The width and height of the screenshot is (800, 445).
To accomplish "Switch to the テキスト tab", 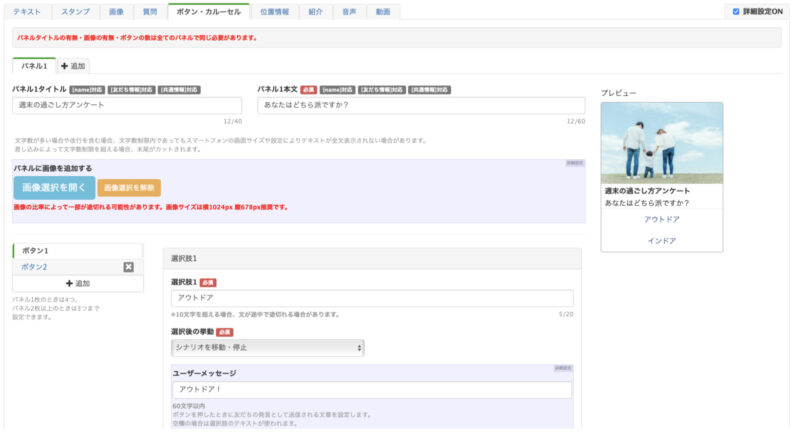I will click(27, 12).
